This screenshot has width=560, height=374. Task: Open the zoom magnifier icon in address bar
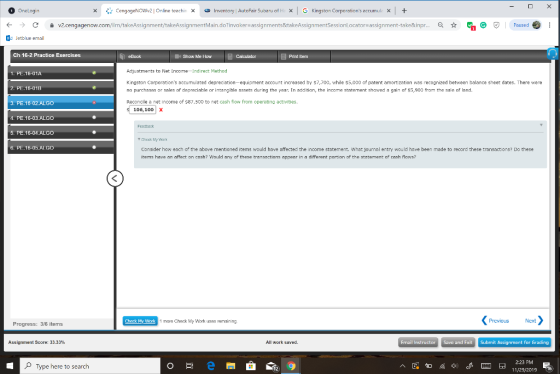pos(441,25)
